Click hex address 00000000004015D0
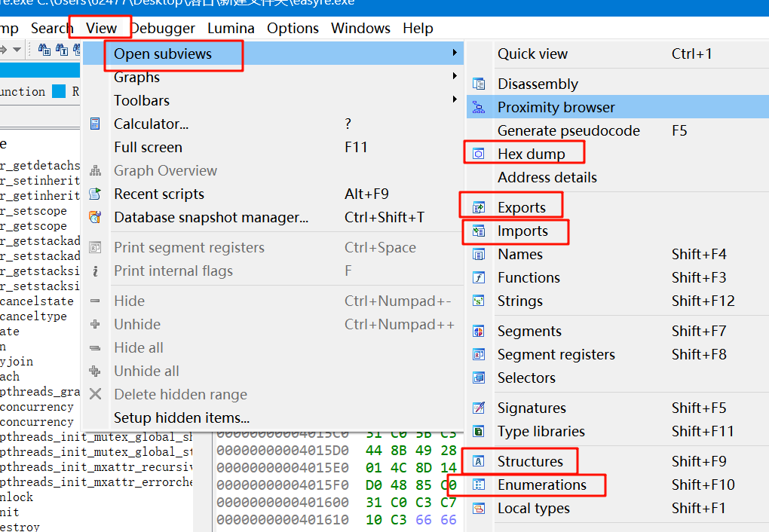This screenshot has width=769, height=532. (x=283, y=451)
